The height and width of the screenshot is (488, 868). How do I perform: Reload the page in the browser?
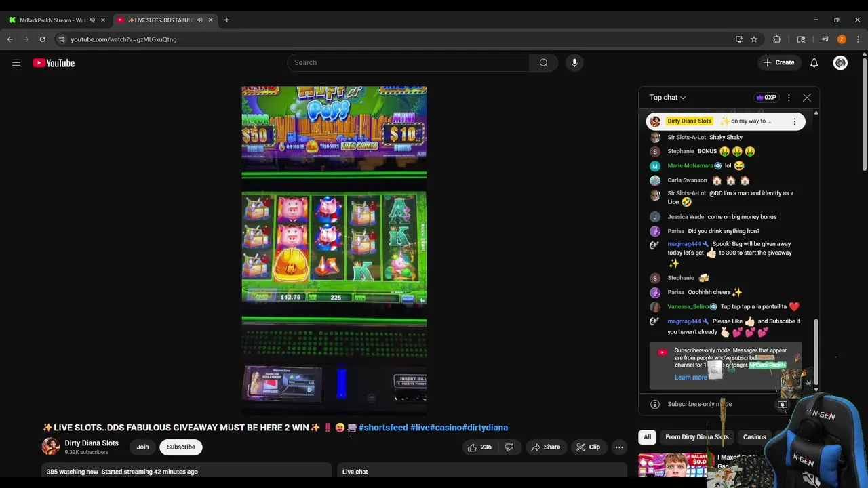(42, 39)
